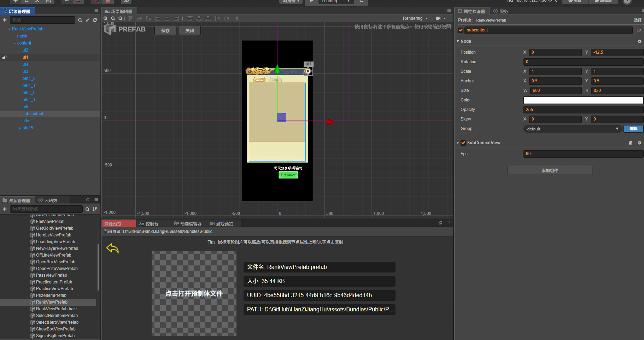Open the Node section gear settings
The height and width of the screenshot is (340, 644).
[639, 41]
